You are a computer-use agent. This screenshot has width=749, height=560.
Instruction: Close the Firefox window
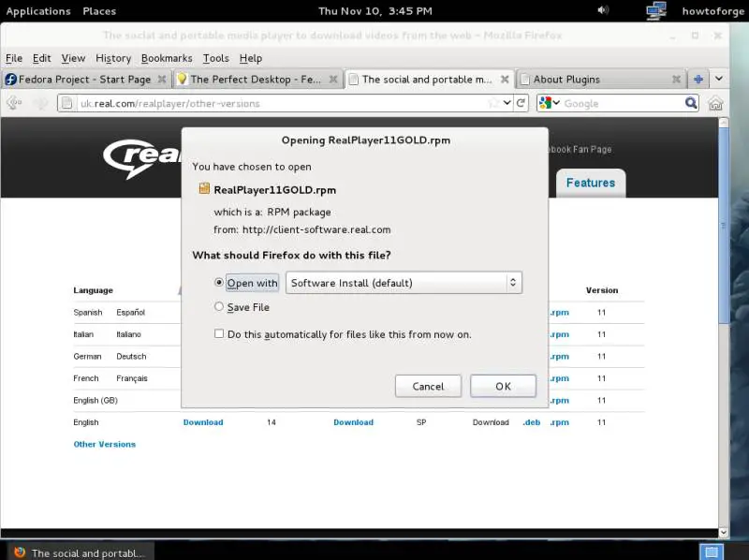pyautogui.click(x=717, y=36)
